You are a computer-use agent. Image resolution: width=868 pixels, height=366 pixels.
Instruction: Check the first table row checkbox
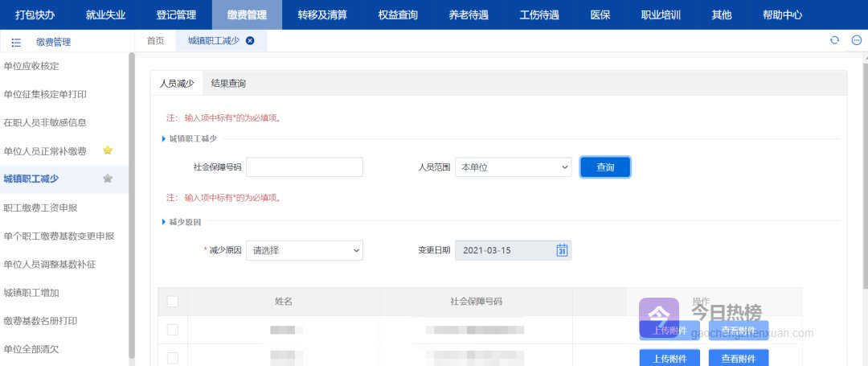(172, 330)
